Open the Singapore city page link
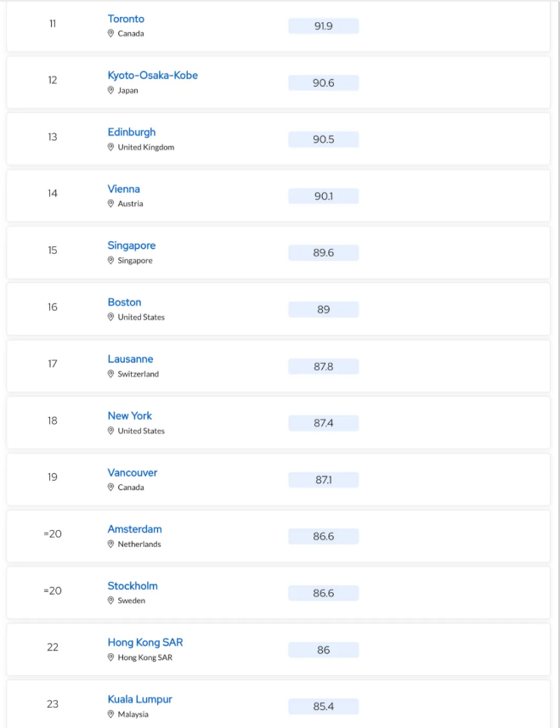 pos(132,245)
